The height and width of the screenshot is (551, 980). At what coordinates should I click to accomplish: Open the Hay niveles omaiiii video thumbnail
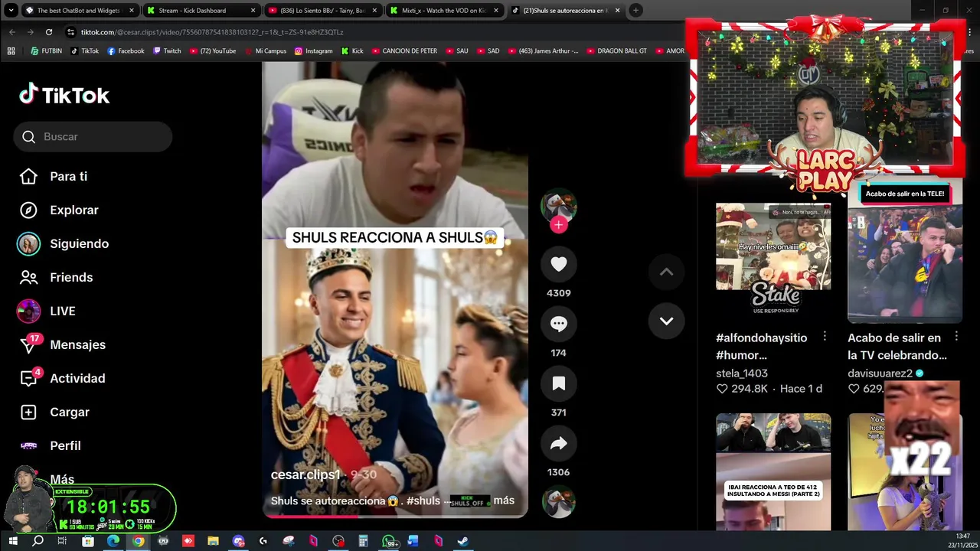click(773, 260)
